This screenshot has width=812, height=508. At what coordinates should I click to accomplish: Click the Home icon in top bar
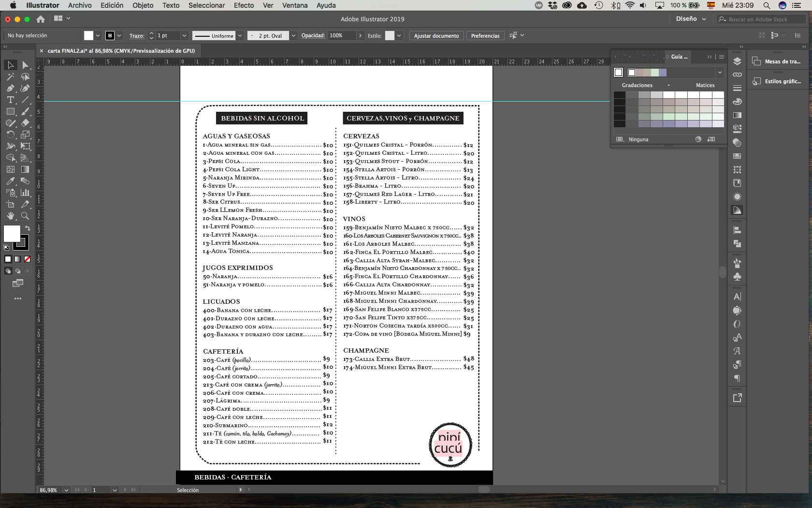[x=41, y=19]
